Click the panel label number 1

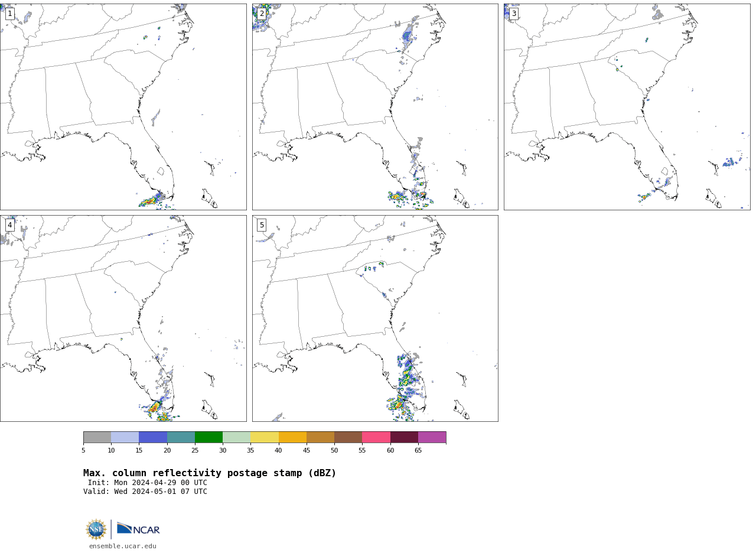[x=9, y=14]
